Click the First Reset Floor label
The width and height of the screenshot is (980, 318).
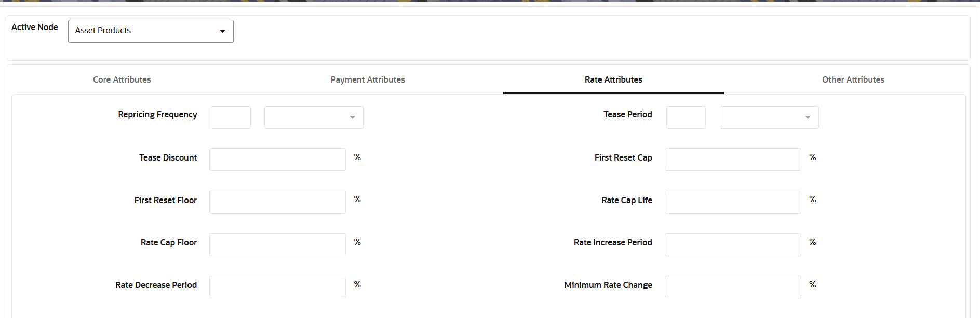click(166, 200)
